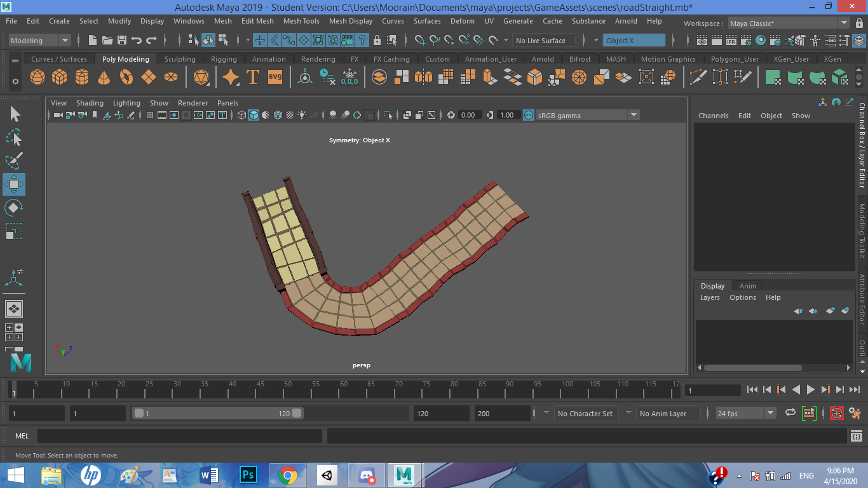
Task: Switch to the Rigging shelf tab
Action: click(x=224, y=59)
